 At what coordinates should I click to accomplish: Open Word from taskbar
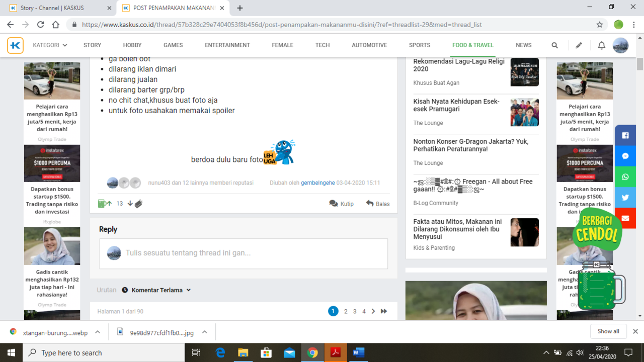pos(358,352)
